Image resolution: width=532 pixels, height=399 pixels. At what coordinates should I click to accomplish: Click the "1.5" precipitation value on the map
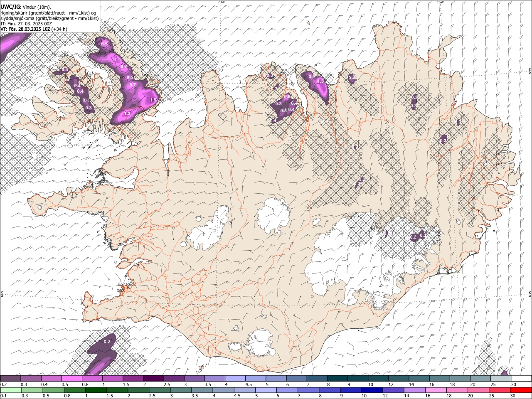(x=320, y=81)
